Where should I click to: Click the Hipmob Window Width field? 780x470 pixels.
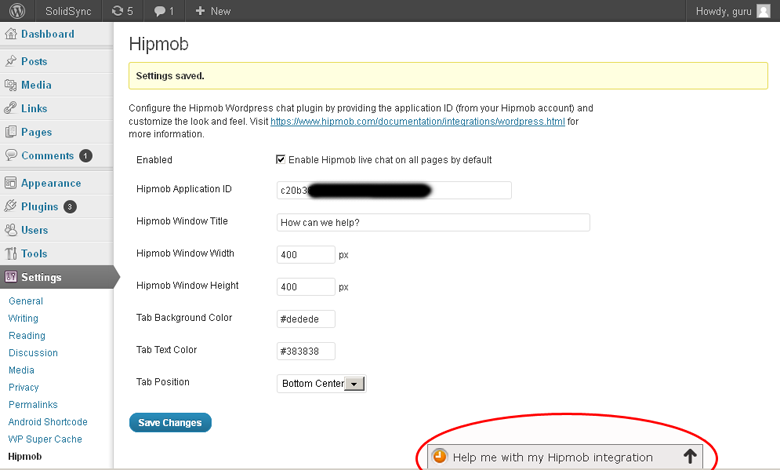tap(306, 255)
